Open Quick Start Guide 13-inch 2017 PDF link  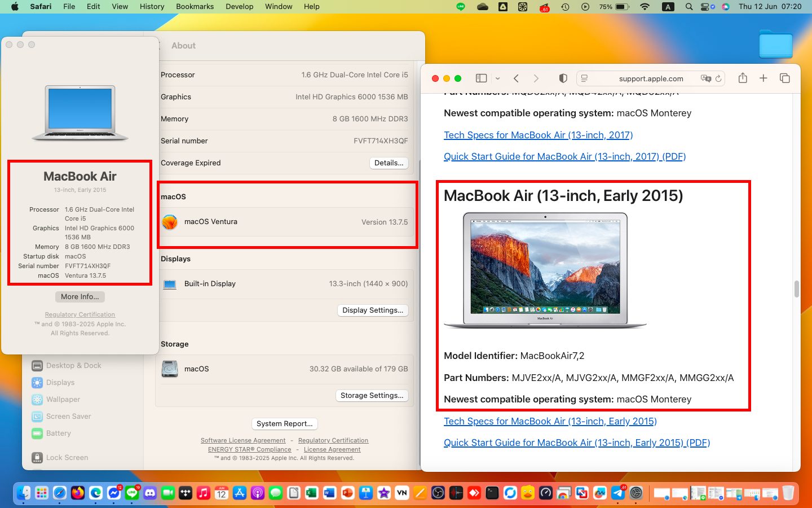tap(564, 156)
